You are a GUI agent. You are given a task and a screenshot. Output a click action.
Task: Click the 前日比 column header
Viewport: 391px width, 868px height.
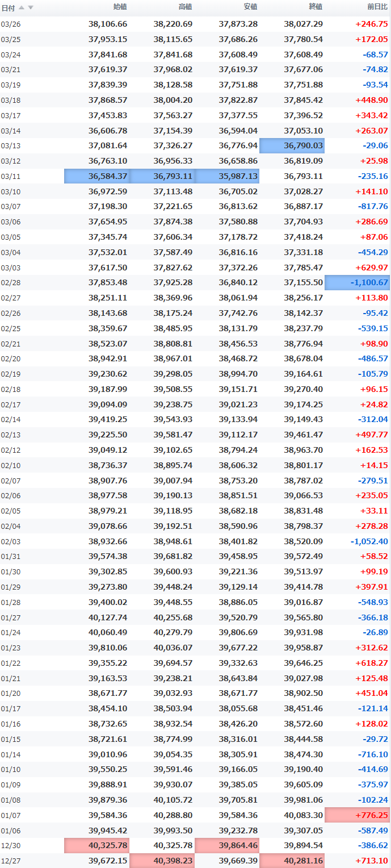pos(377,7)
